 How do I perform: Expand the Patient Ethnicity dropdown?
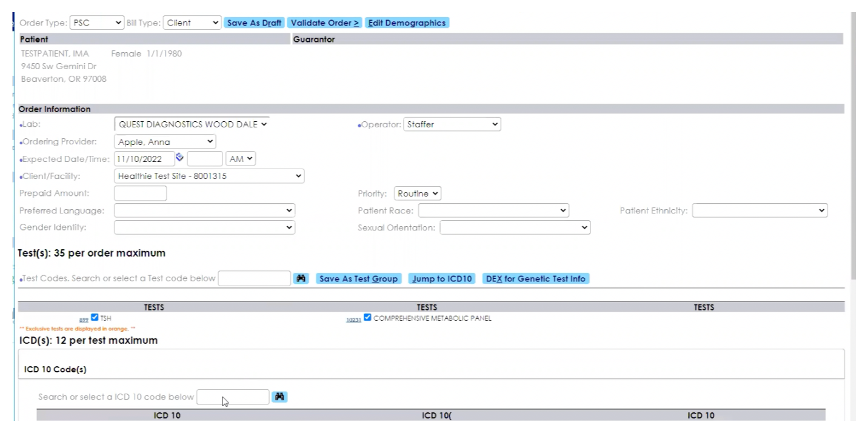(x=760, y=210)
